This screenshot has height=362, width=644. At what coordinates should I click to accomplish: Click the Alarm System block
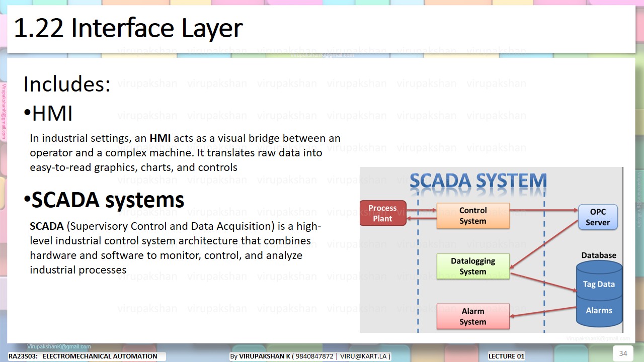tap(473, 317)
